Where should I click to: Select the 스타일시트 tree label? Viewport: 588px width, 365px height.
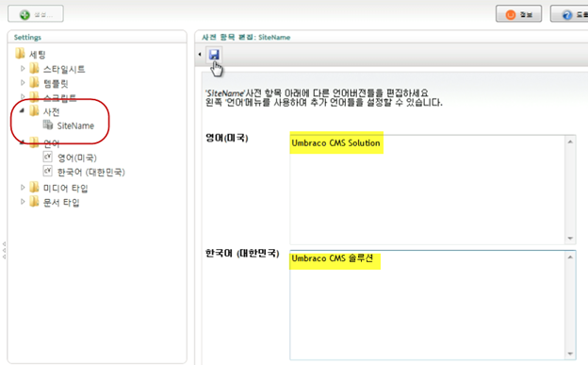pos(64,69)
